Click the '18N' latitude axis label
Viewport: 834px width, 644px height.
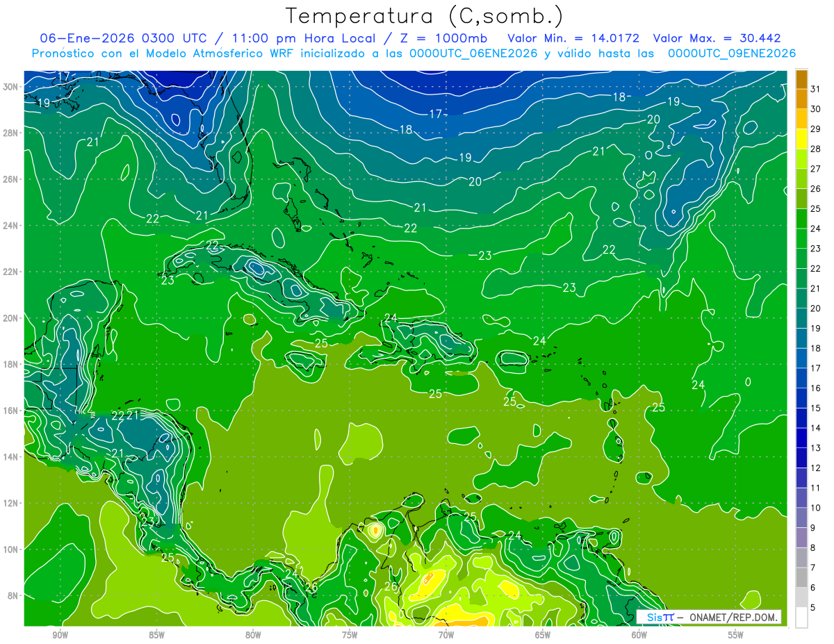[11, 364]
